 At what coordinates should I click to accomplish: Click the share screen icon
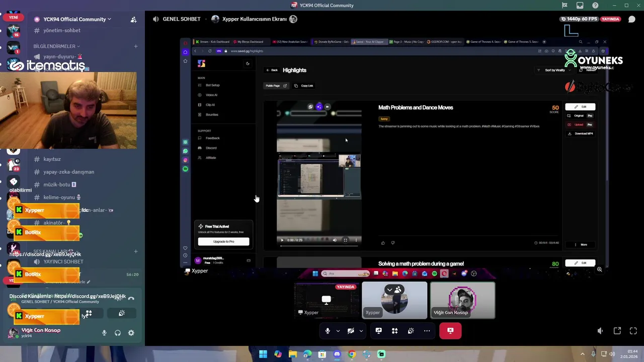tap(378, 331)
